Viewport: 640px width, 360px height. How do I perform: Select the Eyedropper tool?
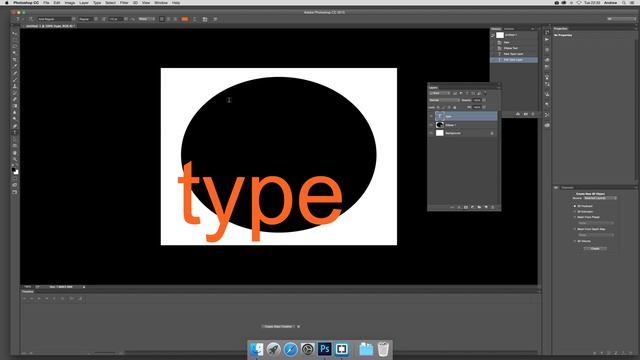[15, 66]
